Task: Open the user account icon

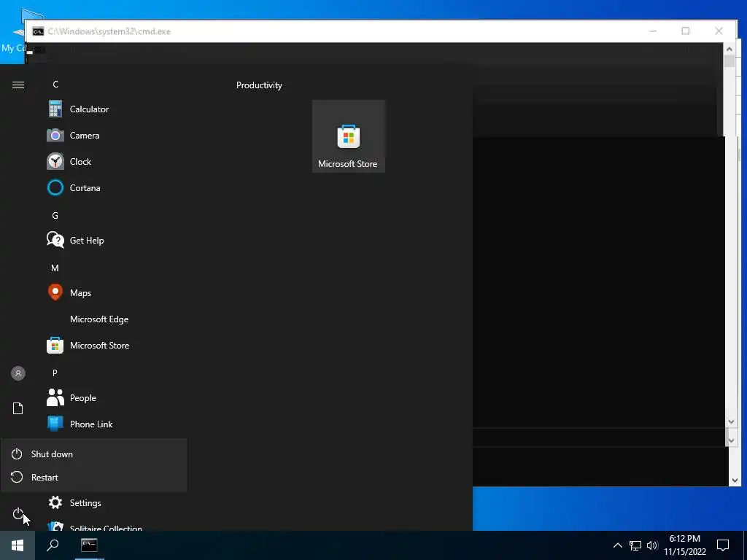Action: click(x=18, y=373)
